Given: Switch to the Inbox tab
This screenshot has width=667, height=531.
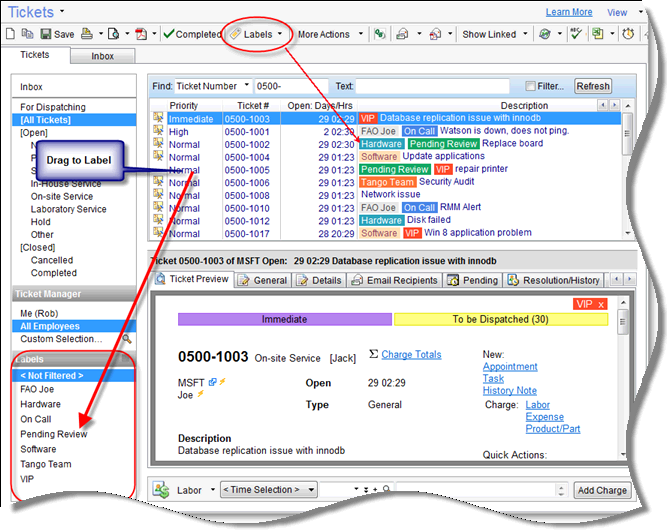Looking at the screenshot, I should pyautogui.click(x=103, y=56).
